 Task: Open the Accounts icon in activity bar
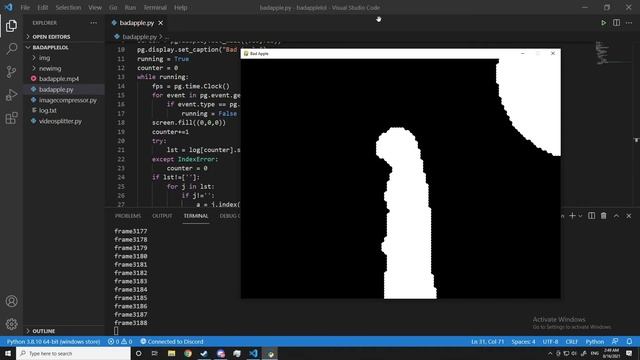tap(11, 301)
